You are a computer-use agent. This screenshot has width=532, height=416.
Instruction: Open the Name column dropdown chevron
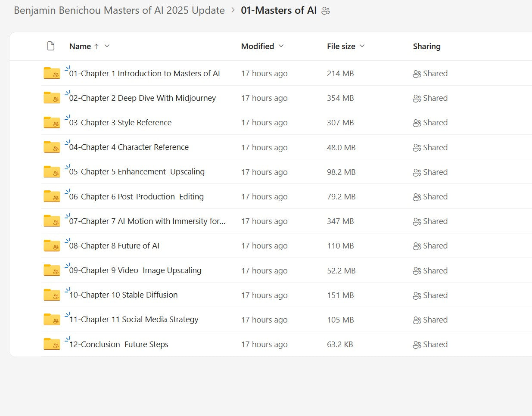(x=107, y=46)
